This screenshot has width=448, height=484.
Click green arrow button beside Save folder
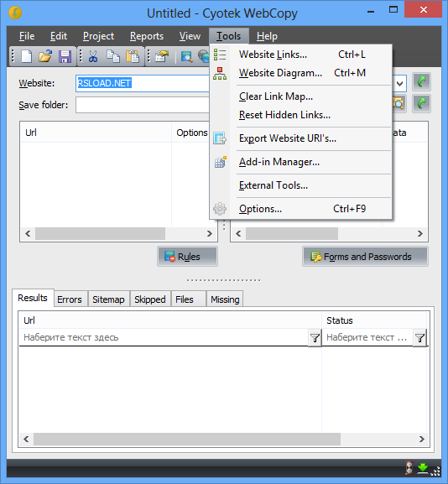(x=421, y=103)
